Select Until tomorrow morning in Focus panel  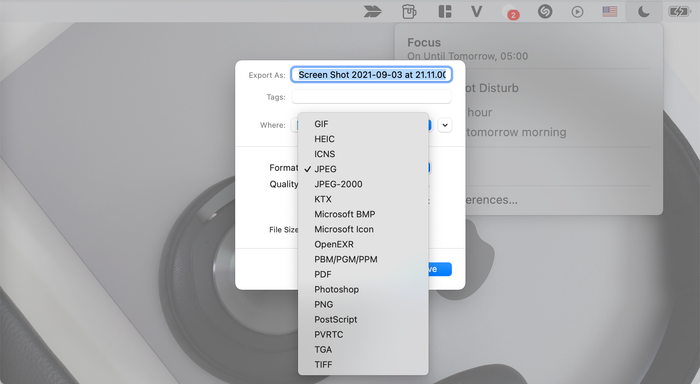[516, 132]
